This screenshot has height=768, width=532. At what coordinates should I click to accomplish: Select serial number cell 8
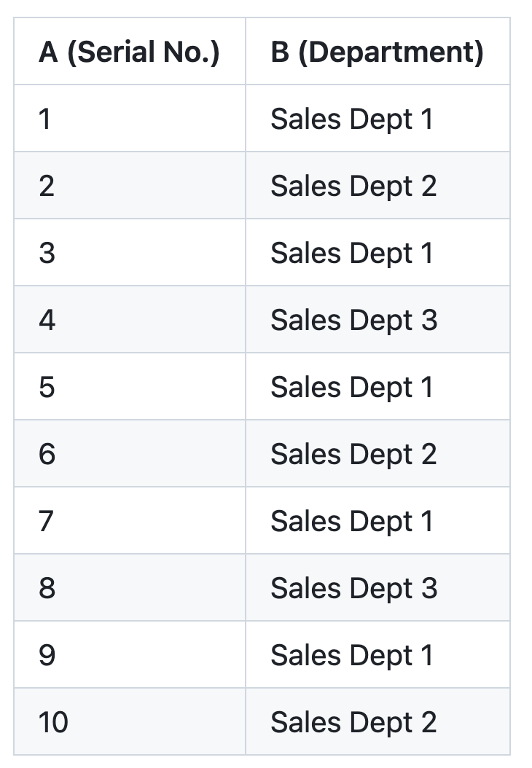click(x=130, y=588)
